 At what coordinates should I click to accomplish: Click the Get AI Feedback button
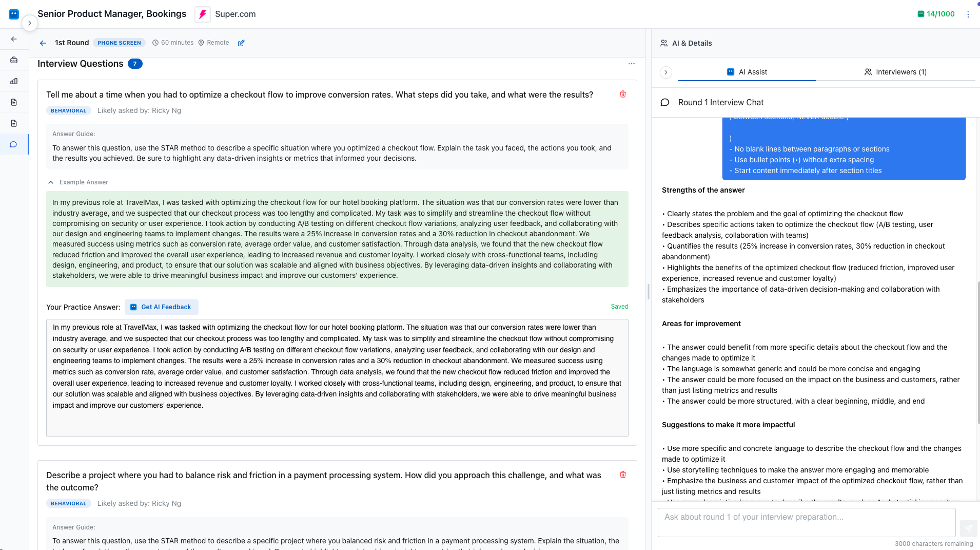tap(161, 307)
